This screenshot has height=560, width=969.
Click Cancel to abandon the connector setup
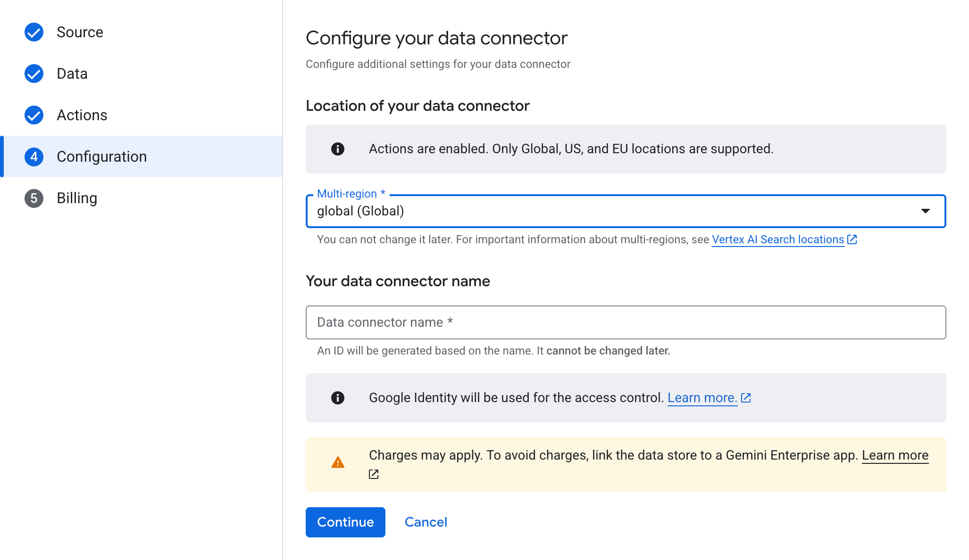(x=426, y=522)
